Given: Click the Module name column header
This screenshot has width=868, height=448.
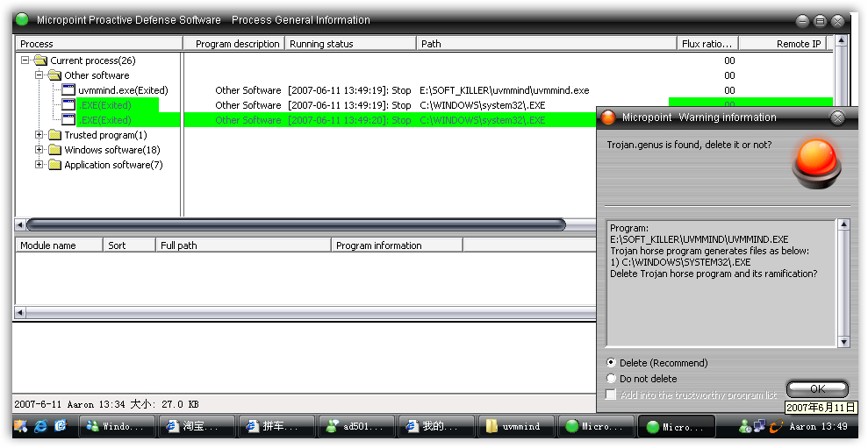Looking at the screenshot, I should (59, 245).
